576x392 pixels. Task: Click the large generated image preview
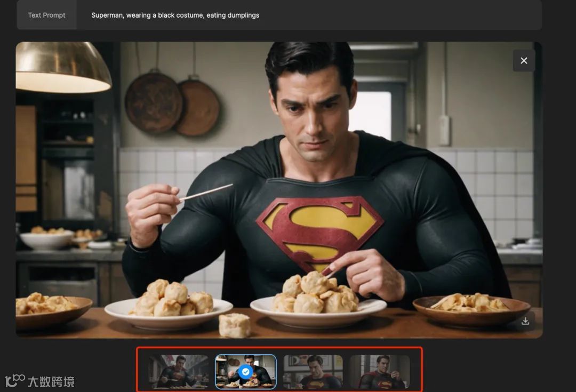(279, 190)
